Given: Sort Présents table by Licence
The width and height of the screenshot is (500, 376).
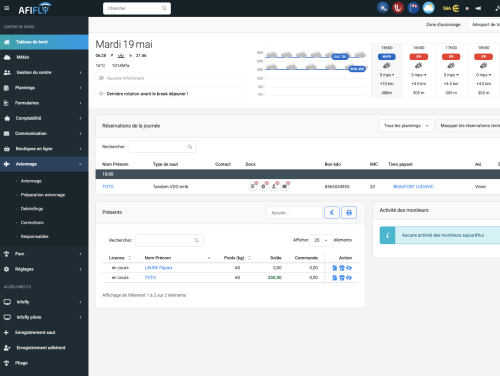Looking at the screenshot, I should point(120,258).
